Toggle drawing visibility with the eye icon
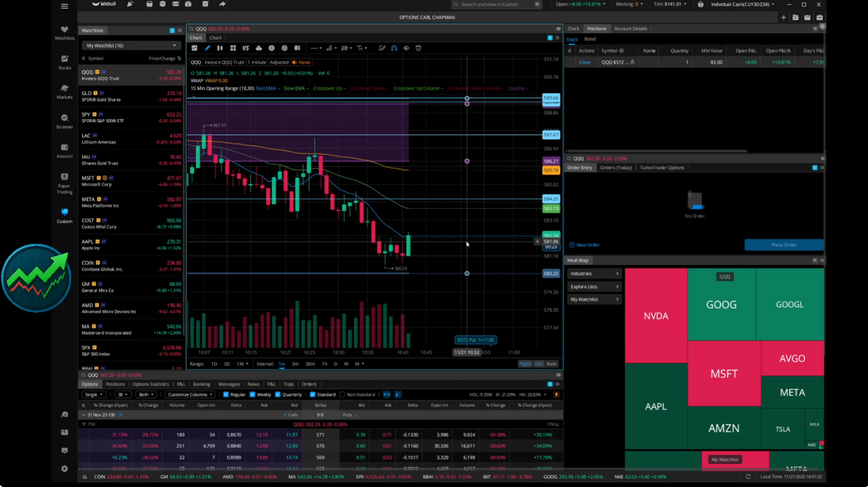 coord(406,48)
